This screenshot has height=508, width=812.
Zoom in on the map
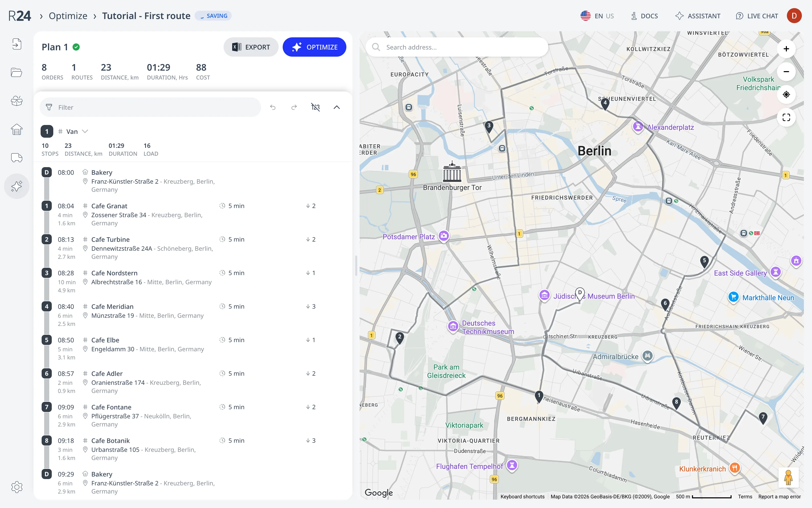786,49
